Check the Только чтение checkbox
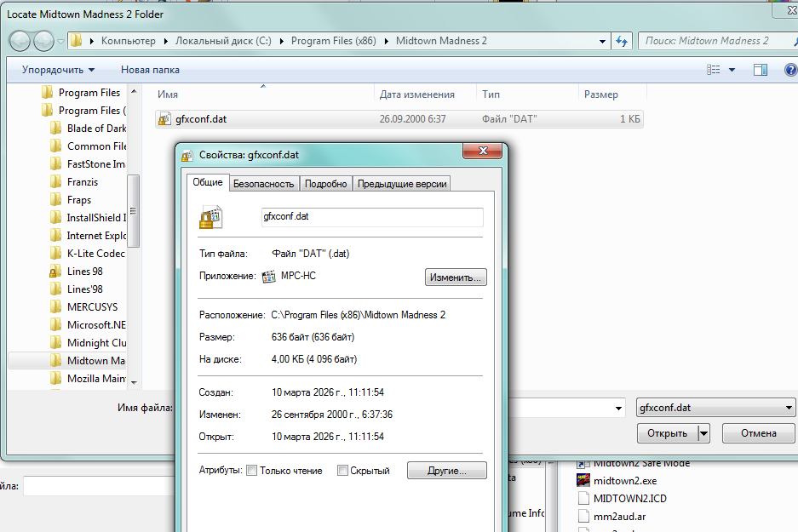 pyautogui.click(x=251, y=471)
